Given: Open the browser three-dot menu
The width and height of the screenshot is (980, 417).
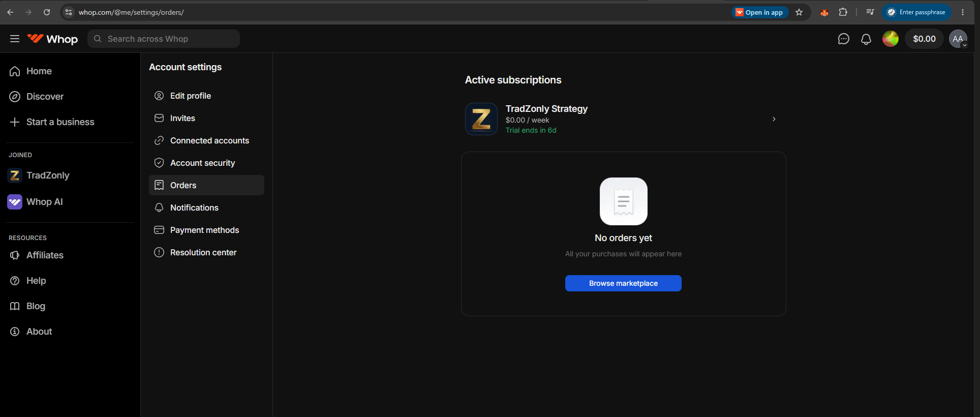Looking at the screenshot, I should point(963,12).
